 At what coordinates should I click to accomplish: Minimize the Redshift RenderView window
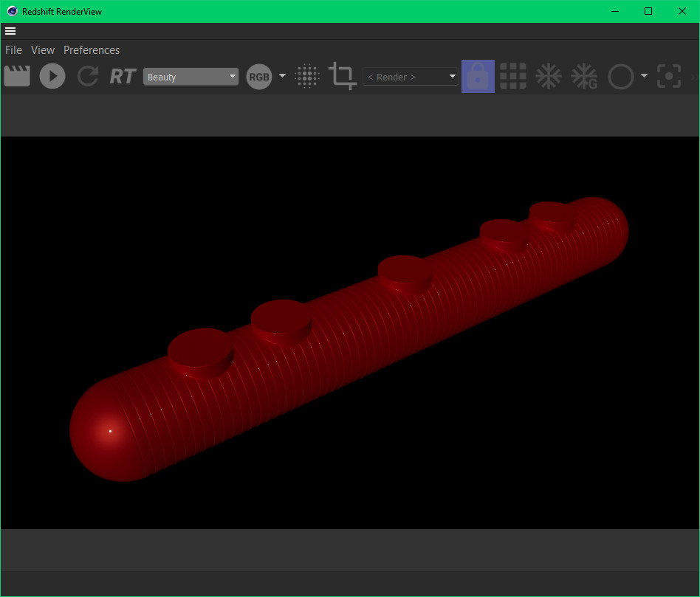coord(615,11)
